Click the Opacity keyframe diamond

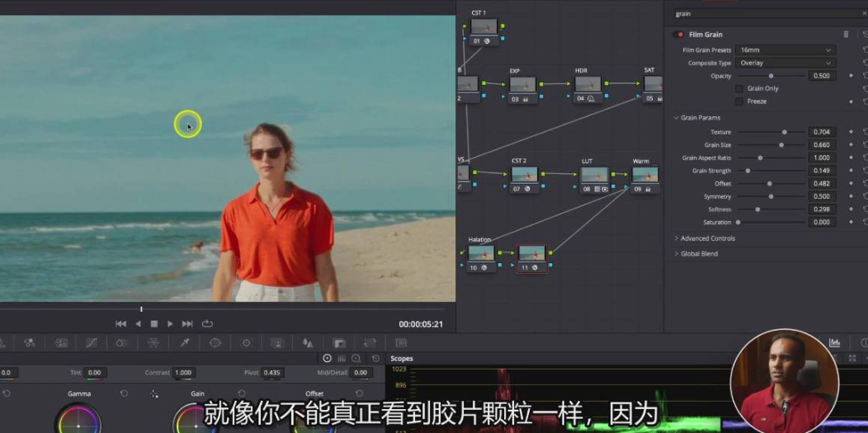(x=851, y=76)
